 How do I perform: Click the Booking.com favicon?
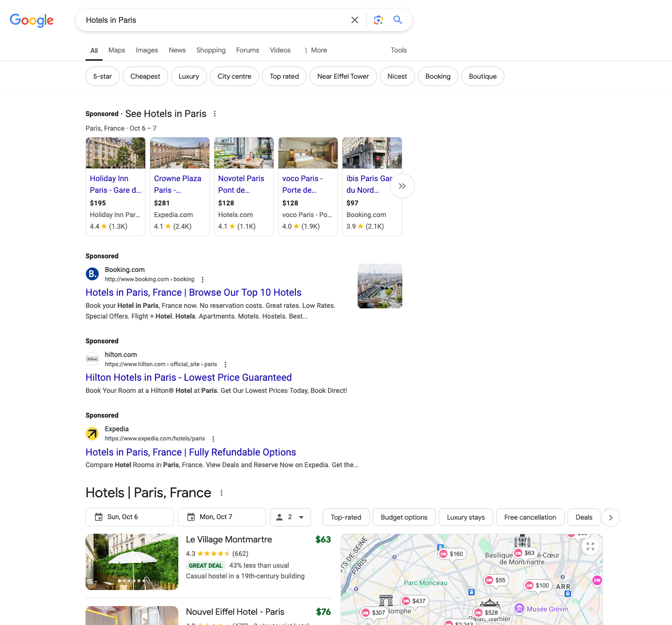pyautogui.click(x=92, y=274)
